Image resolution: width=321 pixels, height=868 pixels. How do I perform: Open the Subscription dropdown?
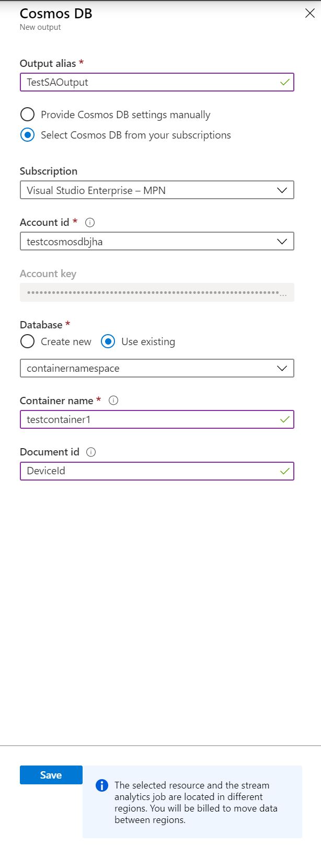(x=157, y=190)
